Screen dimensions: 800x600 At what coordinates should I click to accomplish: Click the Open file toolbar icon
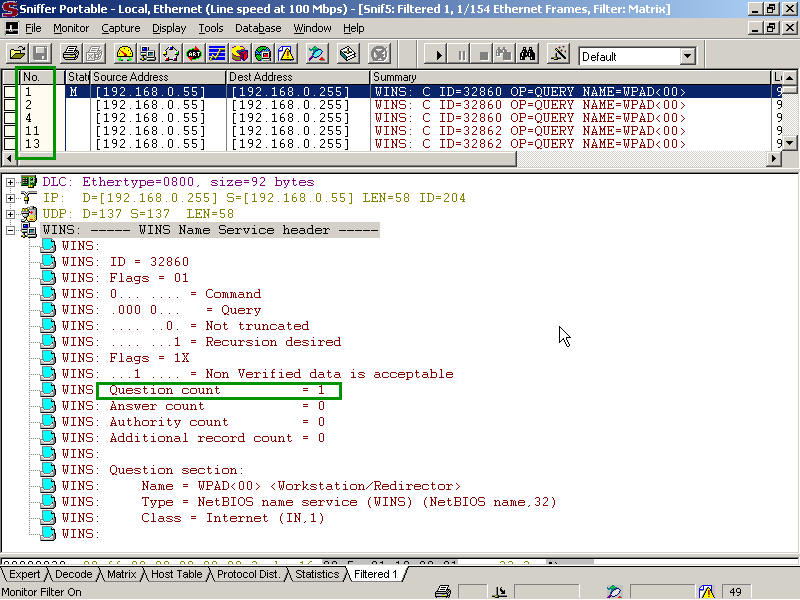[17, 54]
